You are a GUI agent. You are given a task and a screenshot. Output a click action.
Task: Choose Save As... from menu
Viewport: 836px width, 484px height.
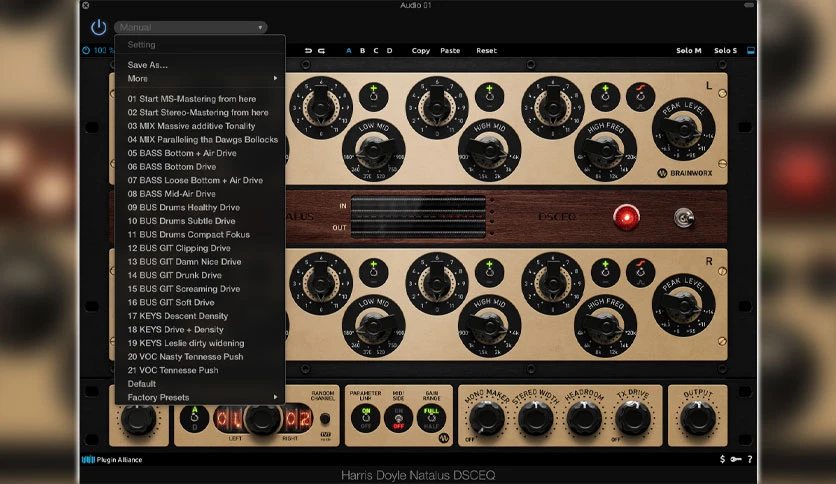click(x=200, y=65)
